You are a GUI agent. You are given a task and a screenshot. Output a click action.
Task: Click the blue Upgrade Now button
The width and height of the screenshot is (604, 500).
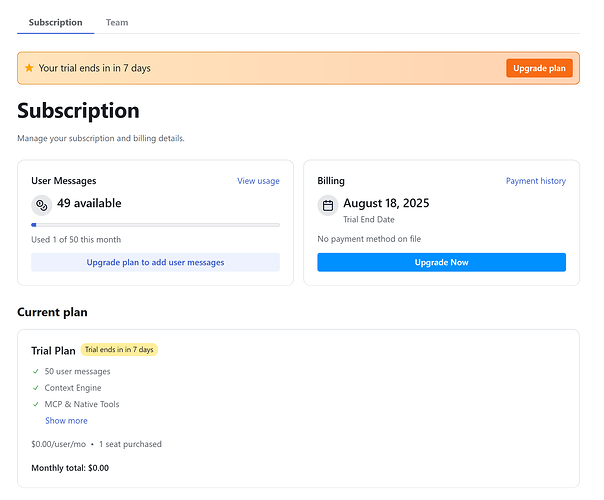coord(441,262)
